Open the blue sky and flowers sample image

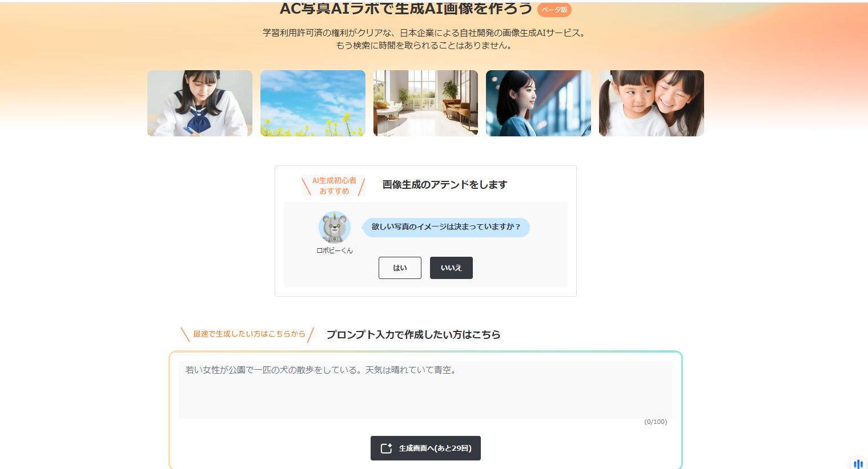(x=313, y=103)
